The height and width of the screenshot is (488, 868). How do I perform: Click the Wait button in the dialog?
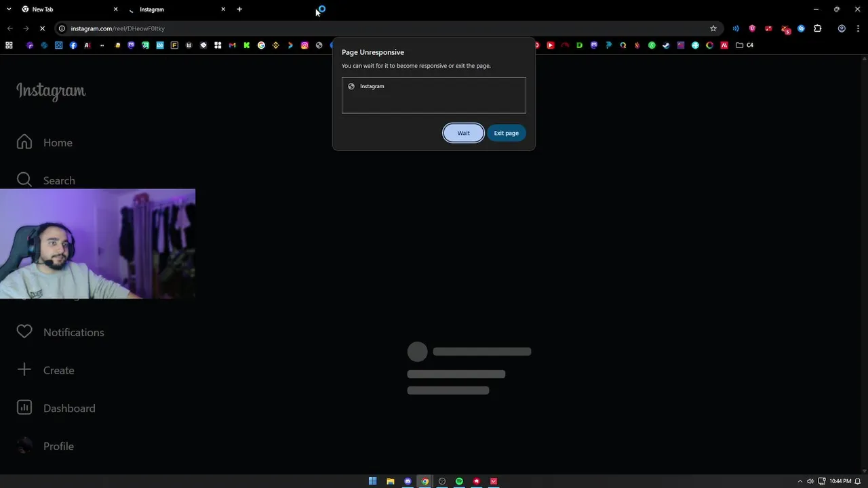click(x=463, y=133)
